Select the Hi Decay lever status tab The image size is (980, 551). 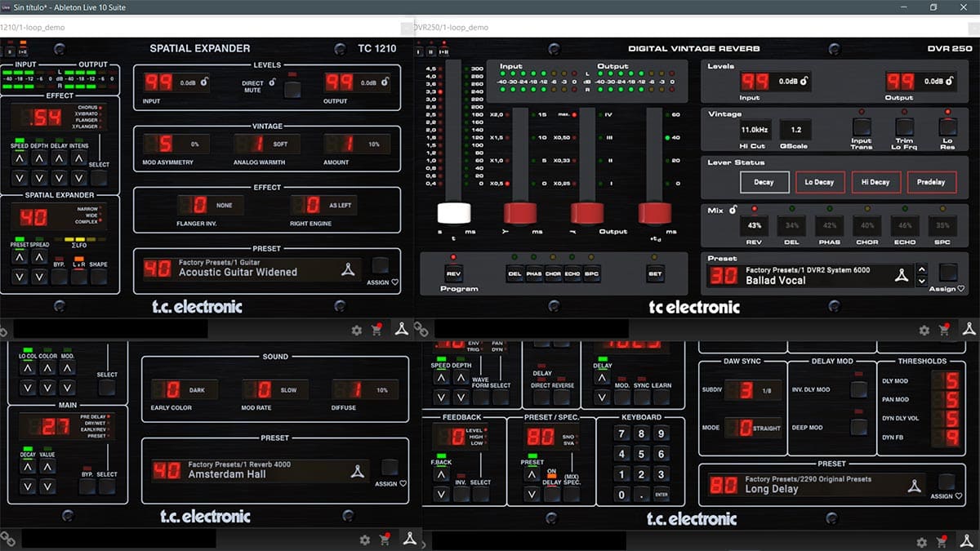pyautogui.click(x=875, y=182)
